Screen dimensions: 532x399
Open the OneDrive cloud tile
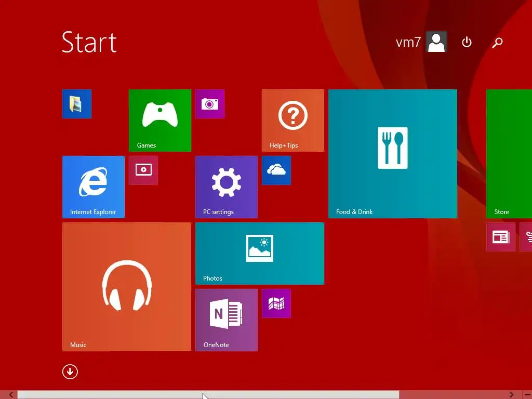(x=276, y=170)
